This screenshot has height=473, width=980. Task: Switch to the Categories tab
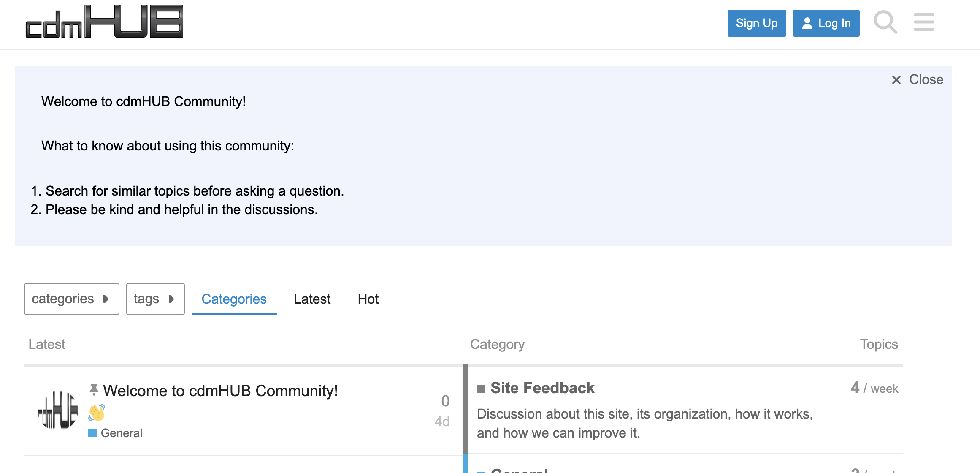pos(234,299)
